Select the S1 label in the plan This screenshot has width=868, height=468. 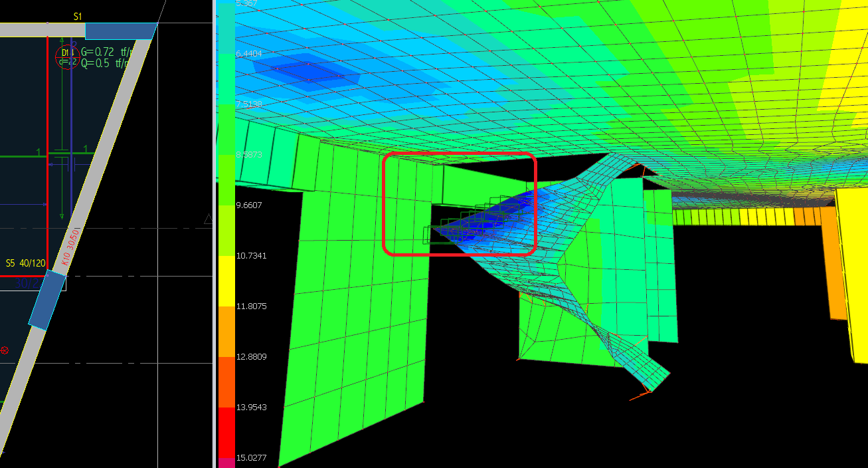[x=78, y=16]
